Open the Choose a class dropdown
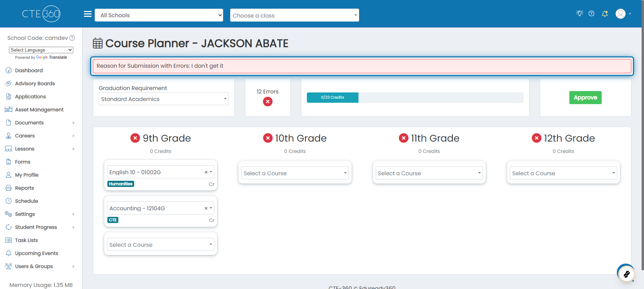This screenshot has height=289, width=644. [x=294, y=15]
